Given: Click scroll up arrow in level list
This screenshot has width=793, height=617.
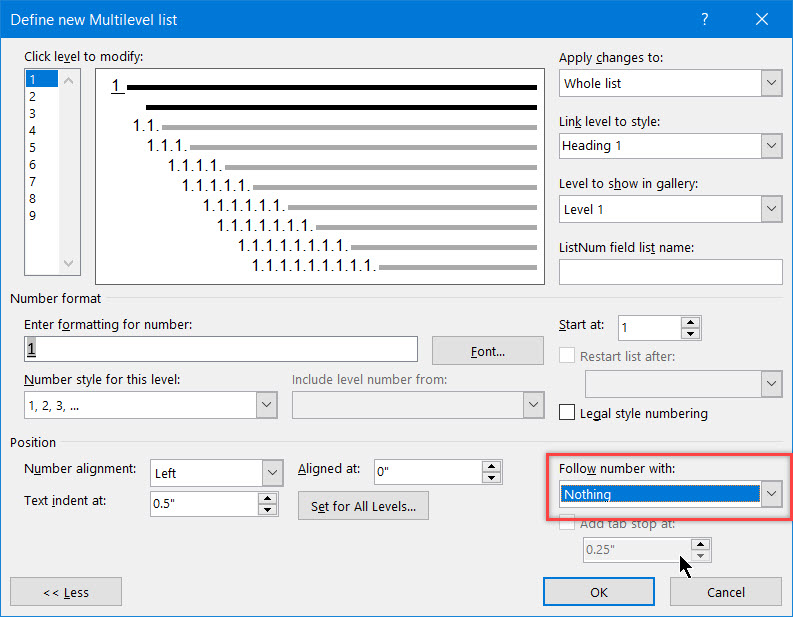Looking at the screenshot, I should coord(69,80).
